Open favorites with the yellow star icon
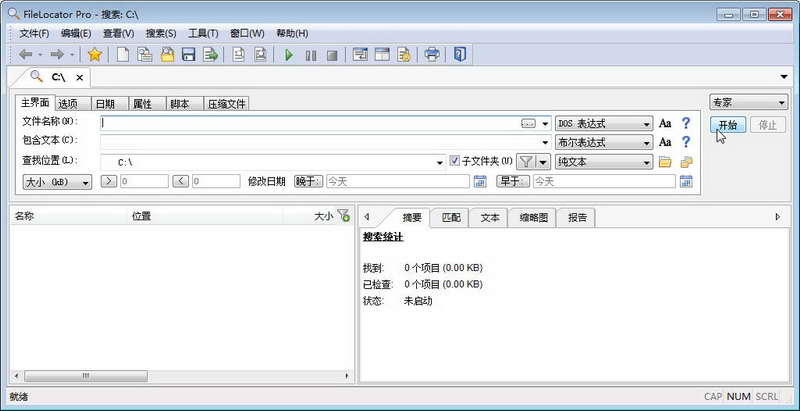800x411 pixels. coord(95,55)
